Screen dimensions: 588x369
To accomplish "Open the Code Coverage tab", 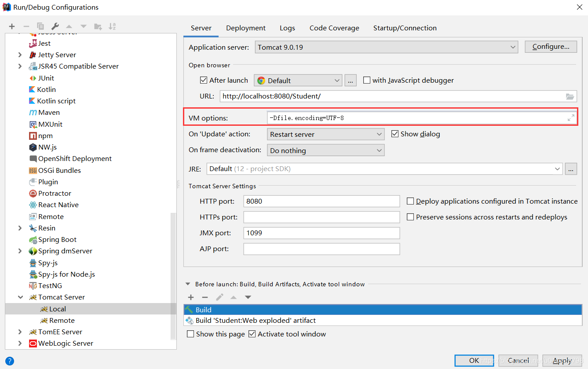I will (334, 28).
